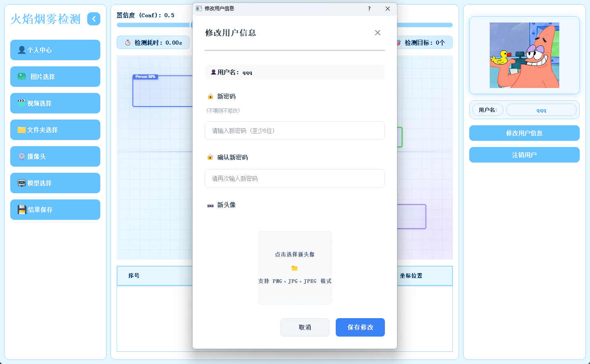Choose 文件夹选择 in sidebar
Image resolution: width=590 pixels, height=364 pixels.
(55, 130)
